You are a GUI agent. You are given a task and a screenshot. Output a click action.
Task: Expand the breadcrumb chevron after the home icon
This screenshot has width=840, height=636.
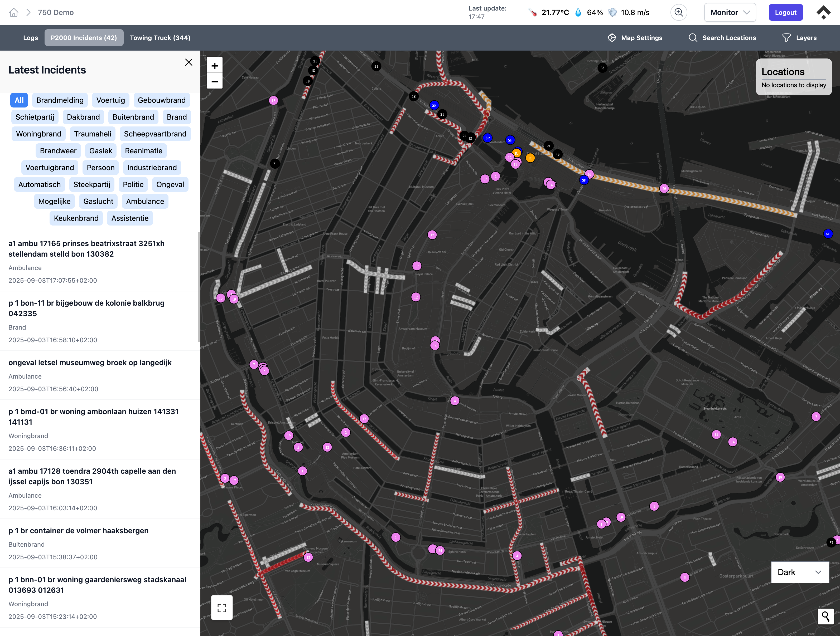coord(28,12)
